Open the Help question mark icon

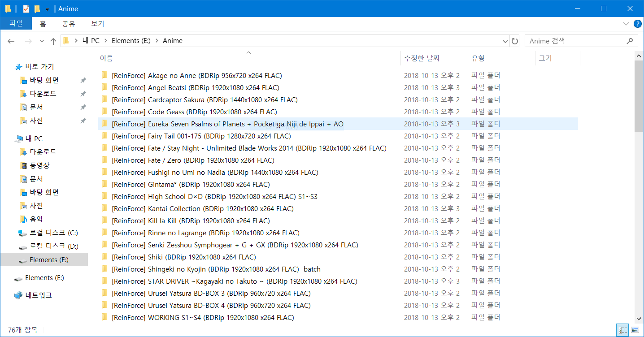click(x=637, y=24)
